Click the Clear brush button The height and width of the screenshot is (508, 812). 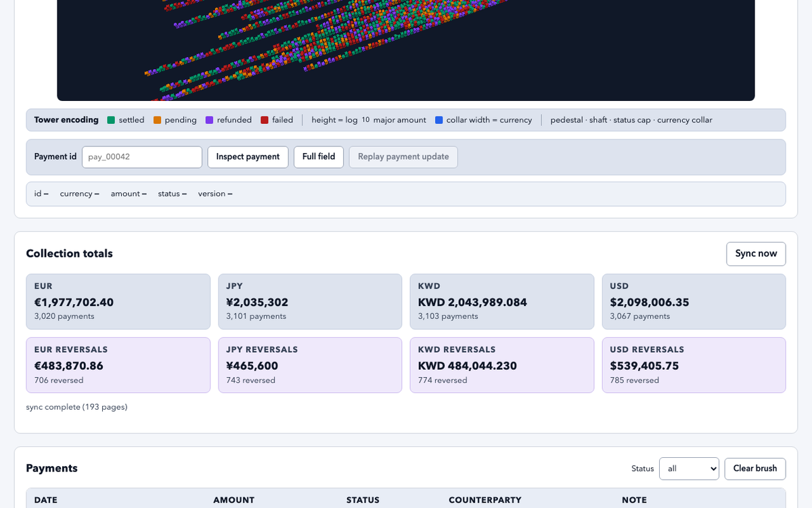[x=755, y=469]
